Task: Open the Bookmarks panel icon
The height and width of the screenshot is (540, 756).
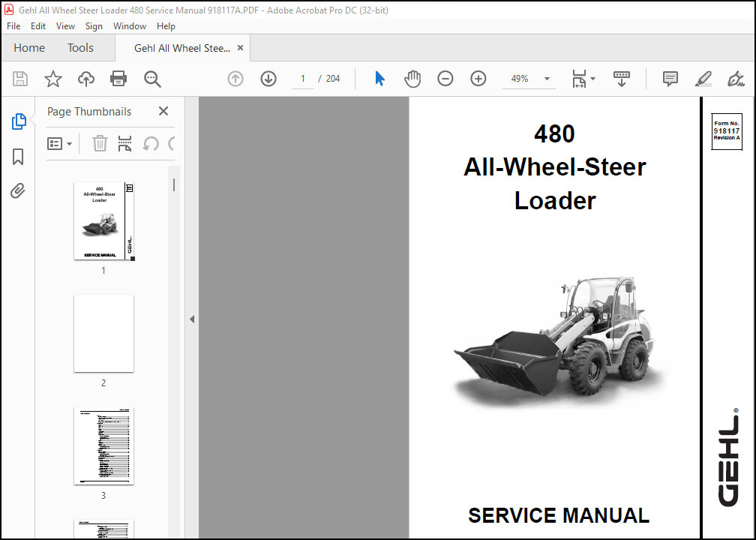Action: click(x=18, y=157)
